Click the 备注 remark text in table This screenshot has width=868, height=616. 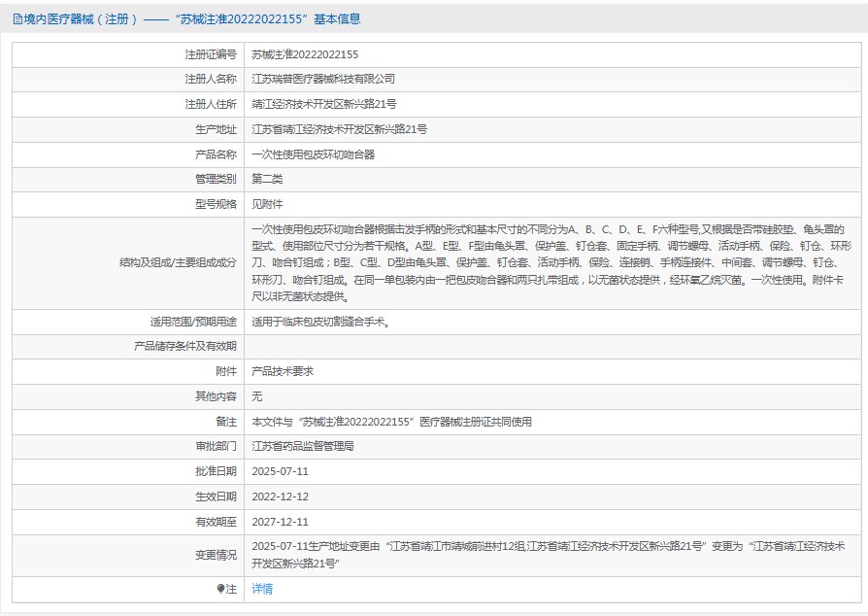pos(391,422)
